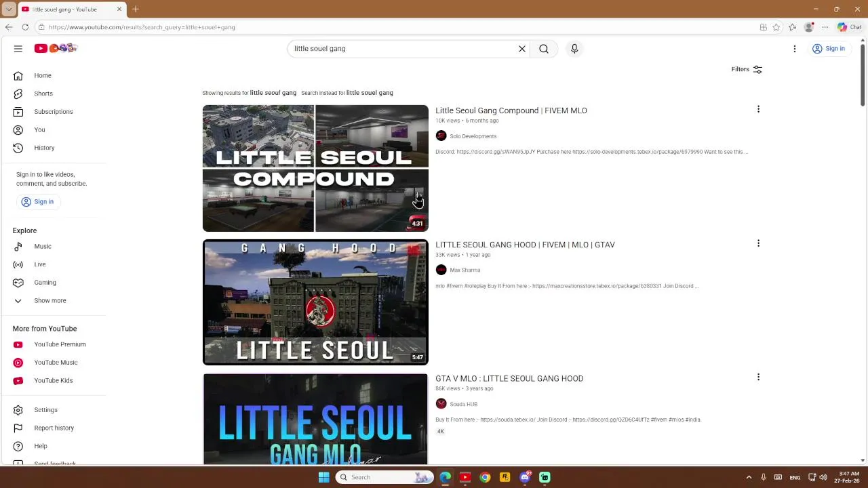The width and height of the screenshot is (868, 488).
Task: Open the Little Seoul Gang MLO thumbnail
Action: [315, 419]
